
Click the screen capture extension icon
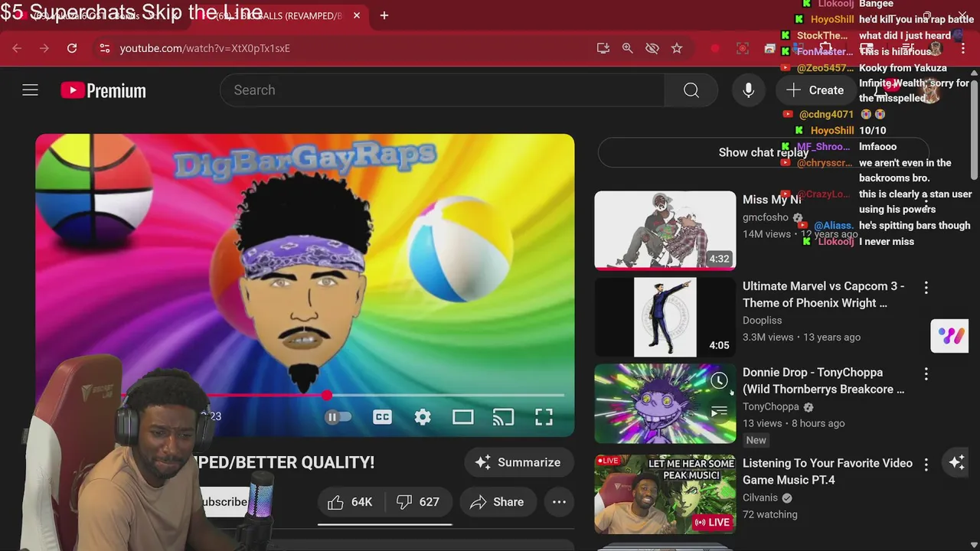pyautogui.click(x=743, y=48)
